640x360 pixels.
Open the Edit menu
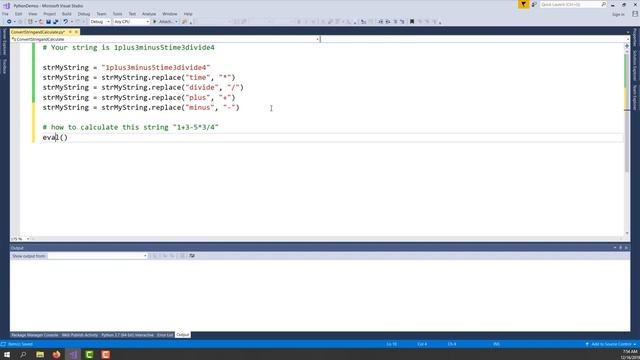click(x=18, y=14)
